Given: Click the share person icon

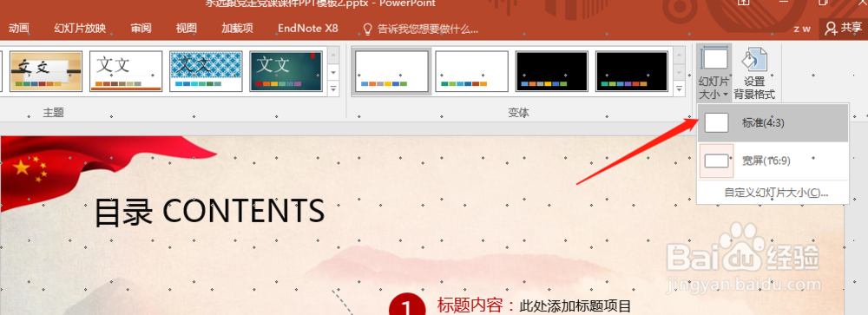Looking at the screenshot, I should tap(831, 29).
